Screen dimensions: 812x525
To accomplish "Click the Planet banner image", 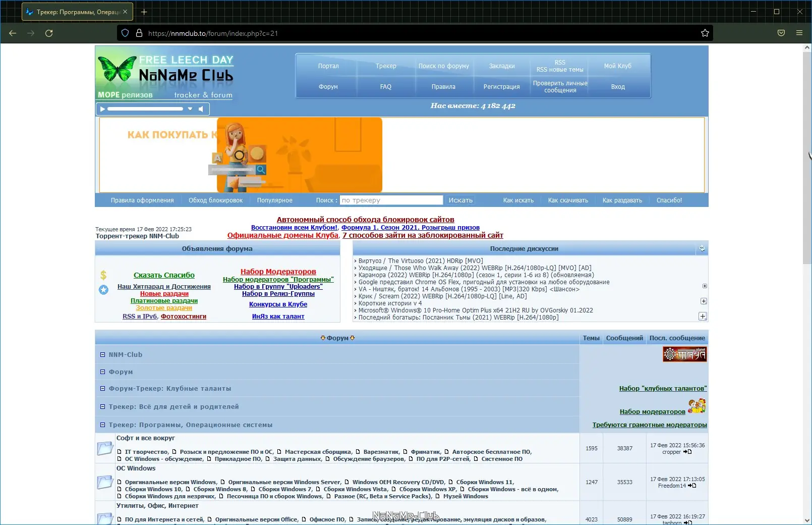I will click(684, 354).
